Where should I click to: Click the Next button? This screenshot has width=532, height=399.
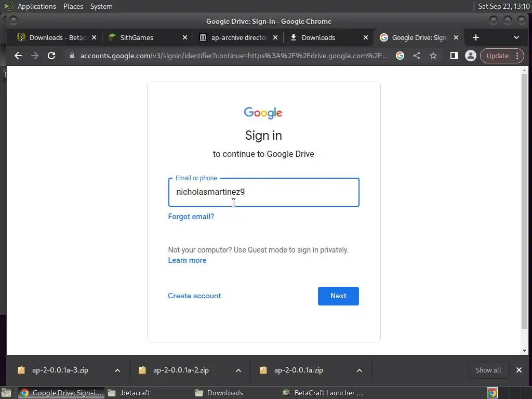(x=338, y=296)
